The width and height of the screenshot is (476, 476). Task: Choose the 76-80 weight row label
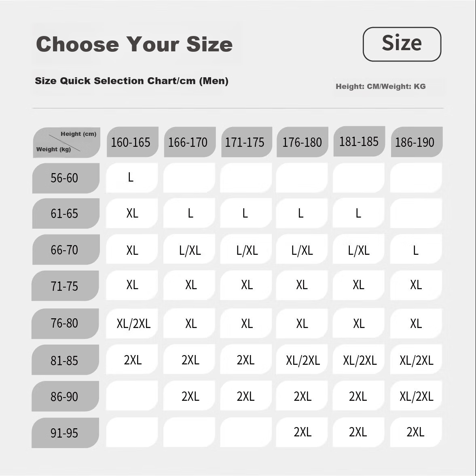65,324
